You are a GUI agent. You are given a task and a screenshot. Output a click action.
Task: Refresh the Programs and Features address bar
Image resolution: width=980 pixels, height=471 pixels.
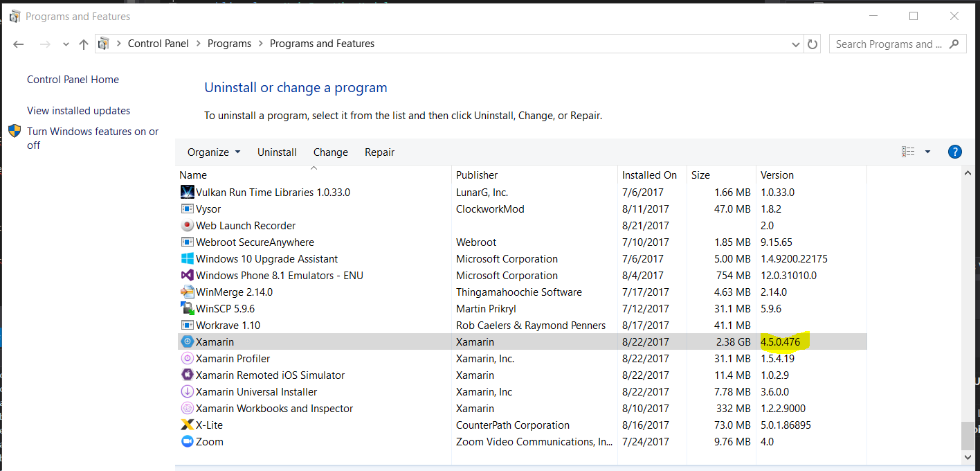coord(813,44)
